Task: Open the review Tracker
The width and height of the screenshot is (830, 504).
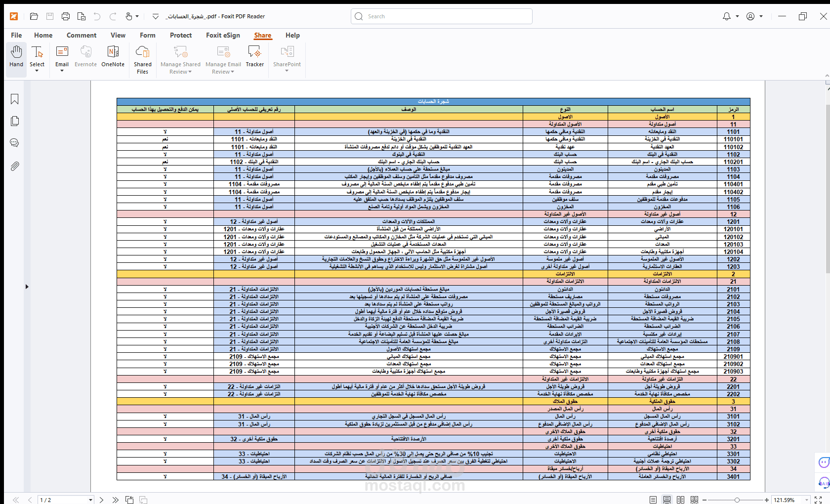Action: (x=255, y=56)
